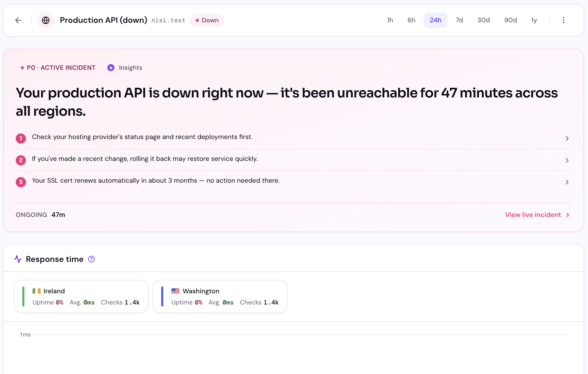The height and width of the screenshot is (374, 588).
Task: Click the Ireland flag icon
Action: (x=37, y=291)
